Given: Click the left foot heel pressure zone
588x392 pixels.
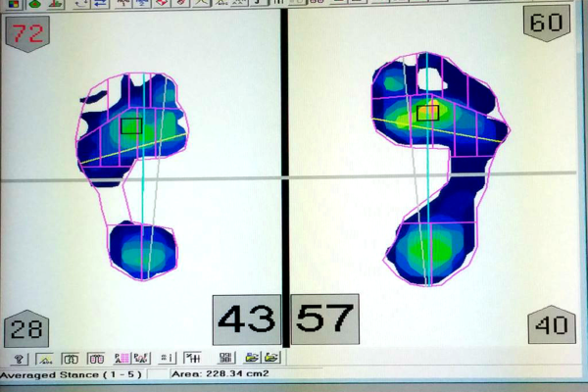Looking at the screenshot, I should (x=142, y=252).
